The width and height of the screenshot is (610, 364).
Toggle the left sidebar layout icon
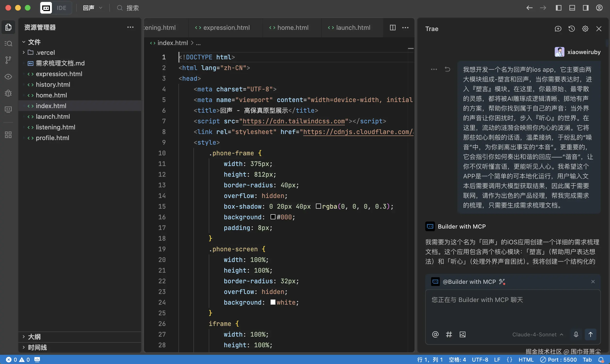pos(559,8)
